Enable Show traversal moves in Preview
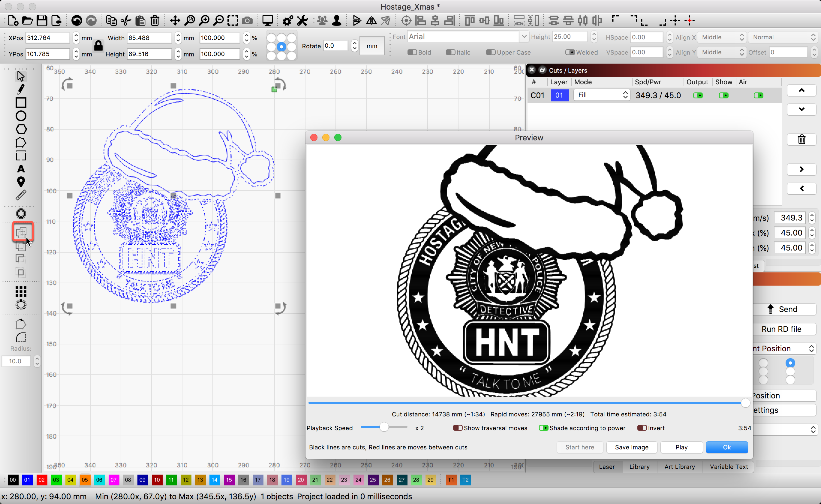This screenshot has width=821, height=504. point(458,428)
